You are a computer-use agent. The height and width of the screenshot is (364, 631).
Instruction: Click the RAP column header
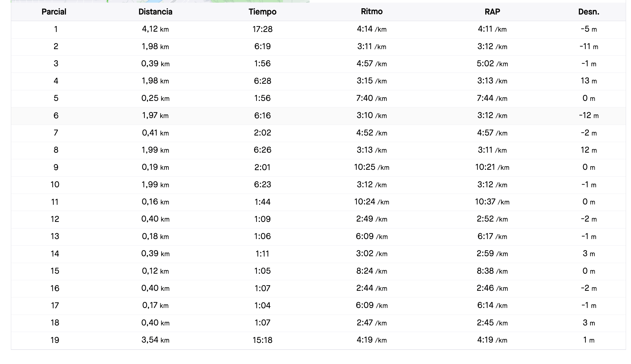[x=492, y=12]
